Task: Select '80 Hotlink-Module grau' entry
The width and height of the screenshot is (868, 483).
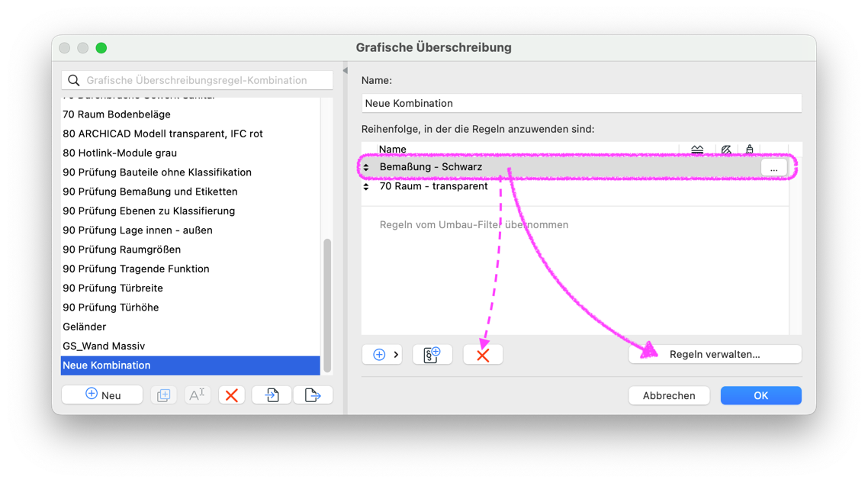Action: 190,153
